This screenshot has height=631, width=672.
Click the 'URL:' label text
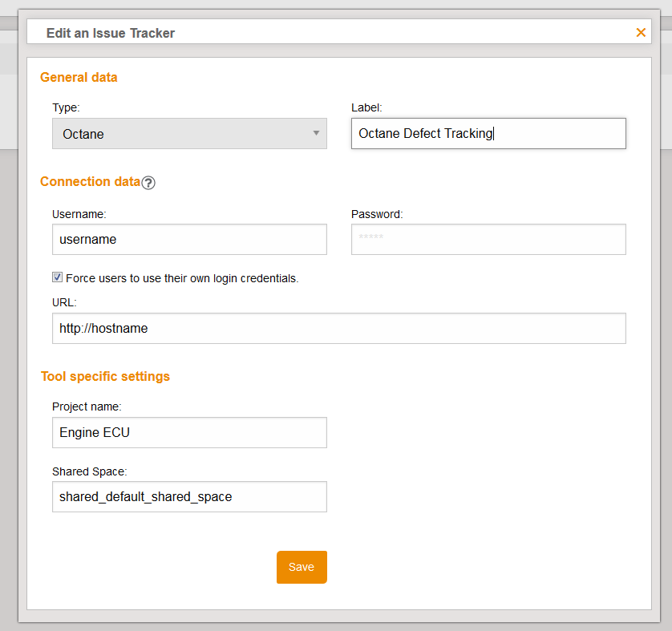64,302
